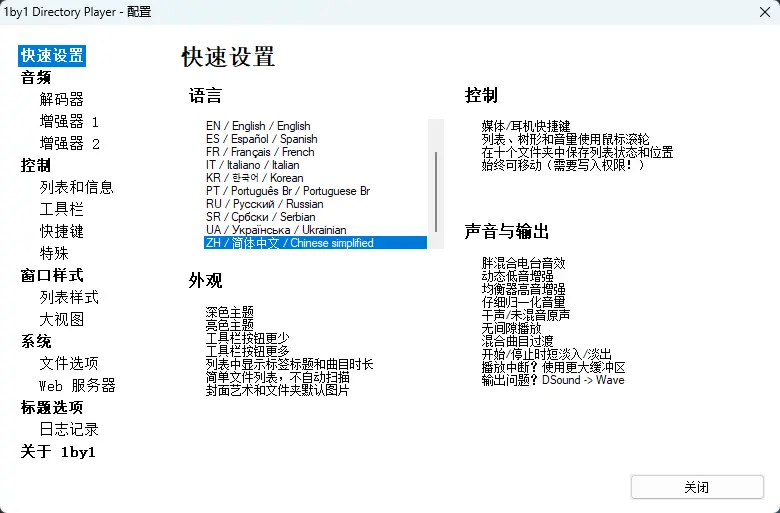780x513 pixels.
Task: Select 始终可移动（需要写入权限！）option
Action: point(563,165)
